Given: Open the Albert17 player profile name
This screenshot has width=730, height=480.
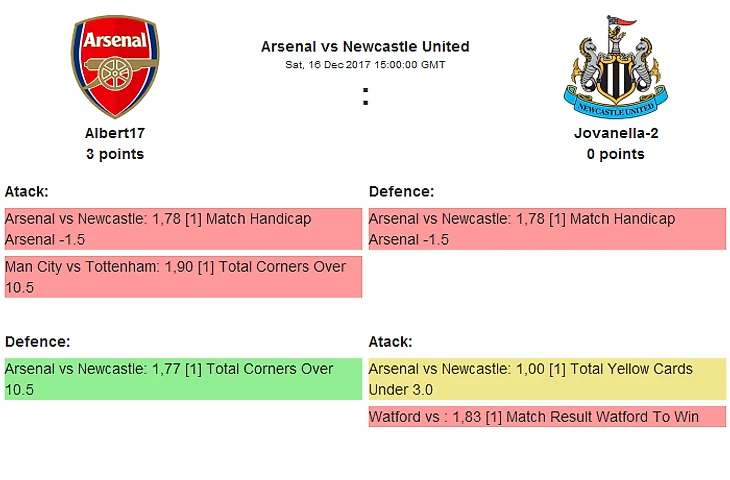Looking at the screenshot, I should 115,133.
